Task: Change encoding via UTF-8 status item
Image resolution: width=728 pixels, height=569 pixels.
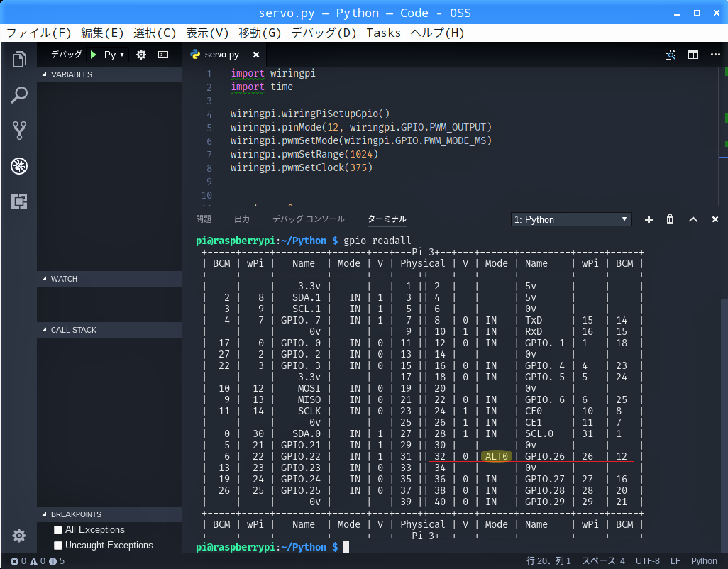Action: 648,561
